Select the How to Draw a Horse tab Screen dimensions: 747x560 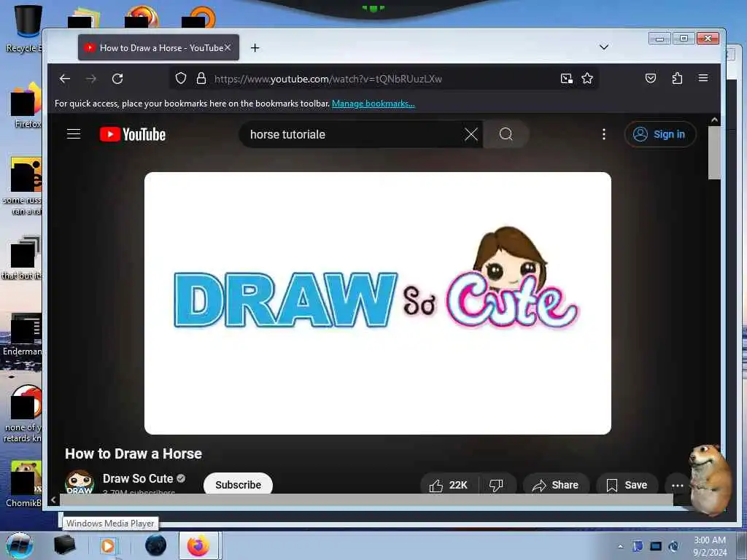(158, 47)
